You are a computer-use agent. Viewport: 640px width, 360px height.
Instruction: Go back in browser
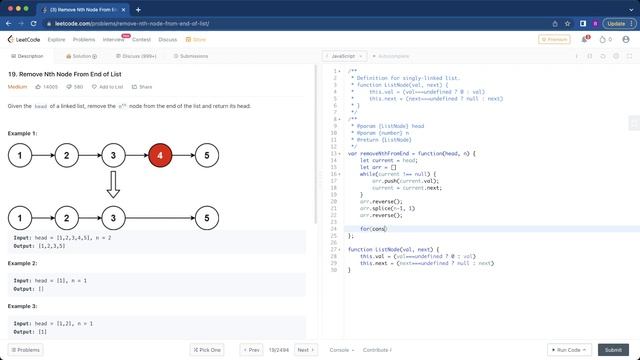[9, 24]
